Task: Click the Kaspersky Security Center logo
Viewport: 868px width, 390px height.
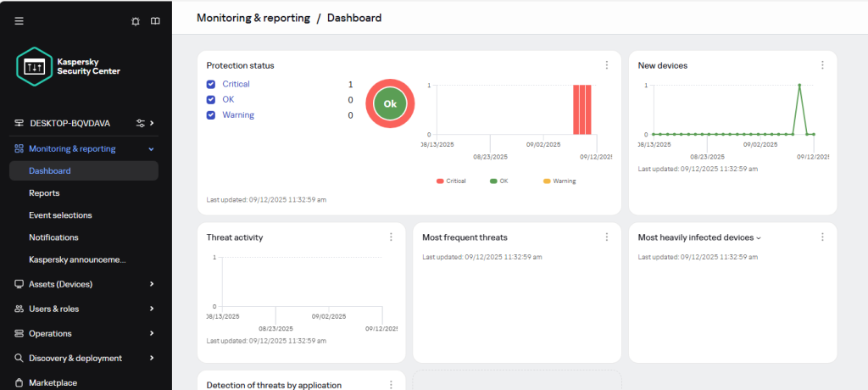Action: (x=69, y=66)
